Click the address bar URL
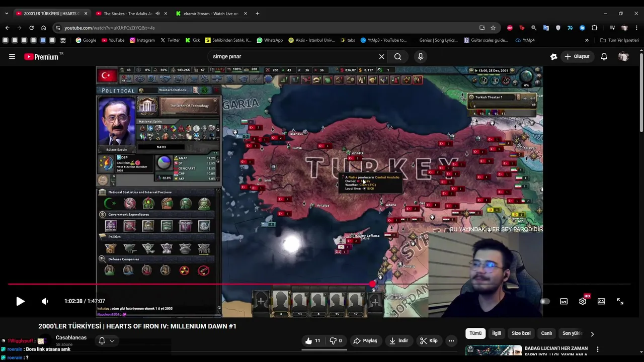 coord(110,28)
